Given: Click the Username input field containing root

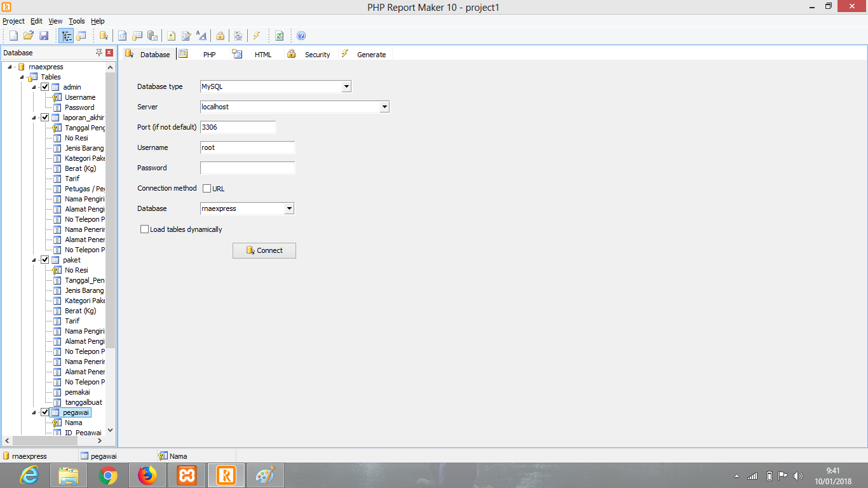Looking at the screenshot, I should (248, 147).
